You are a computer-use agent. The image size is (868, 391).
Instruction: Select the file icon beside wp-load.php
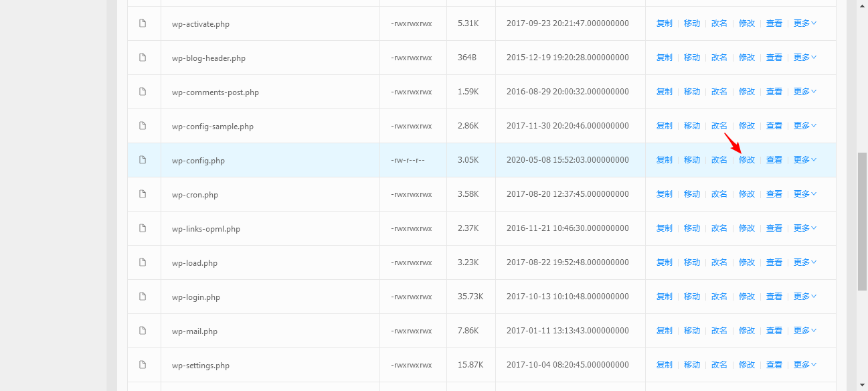[x=143, y=262]
